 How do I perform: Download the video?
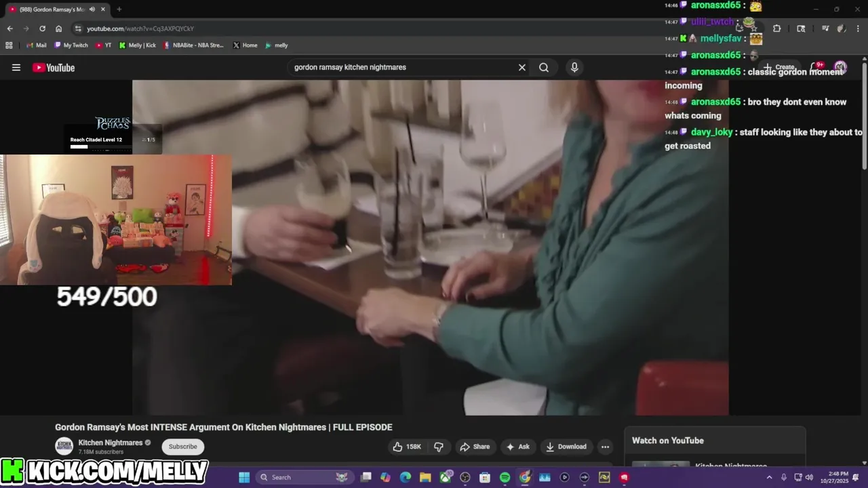[566, 447]
